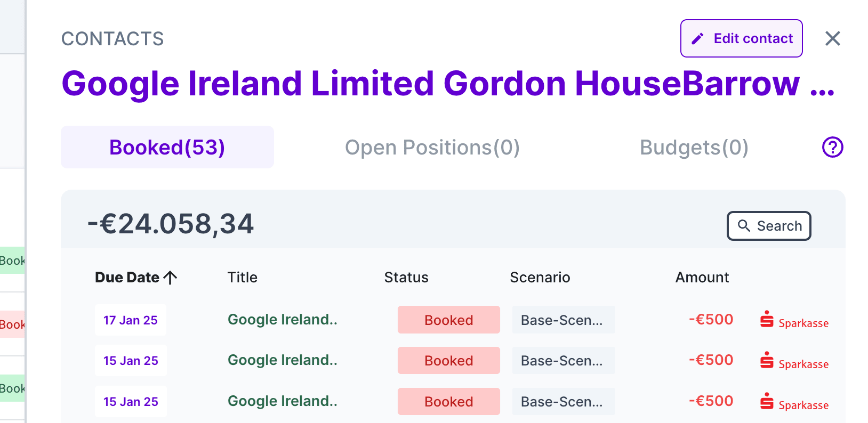The image size is (868, 423).
Task: Sort by the Title column header
Action: 242,278
